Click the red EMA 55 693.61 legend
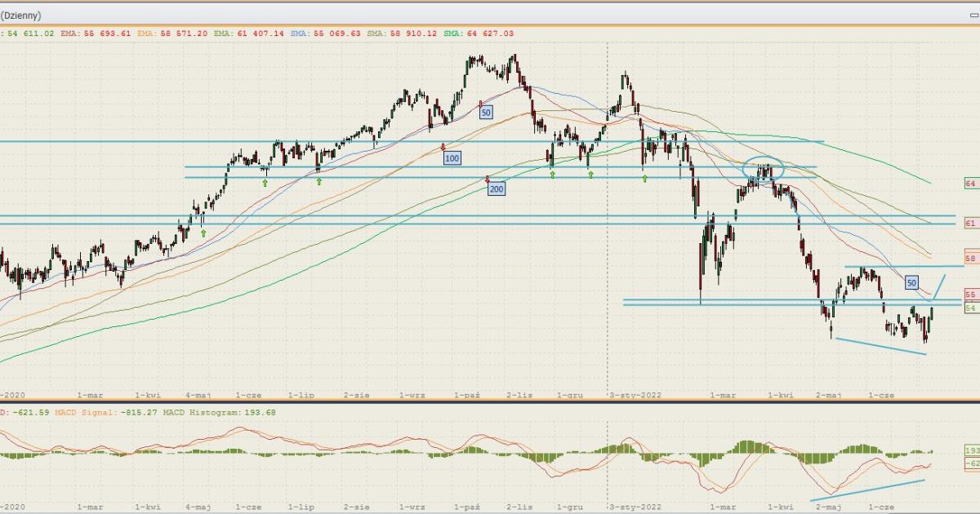This screenshot has height=514, width=980. (x=90, y=33)
